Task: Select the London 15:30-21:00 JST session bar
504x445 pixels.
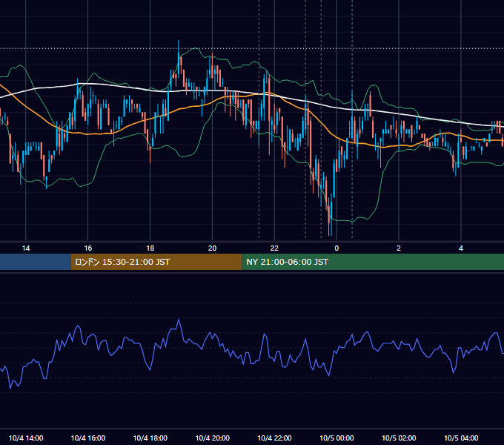Action: pos(156,262)
